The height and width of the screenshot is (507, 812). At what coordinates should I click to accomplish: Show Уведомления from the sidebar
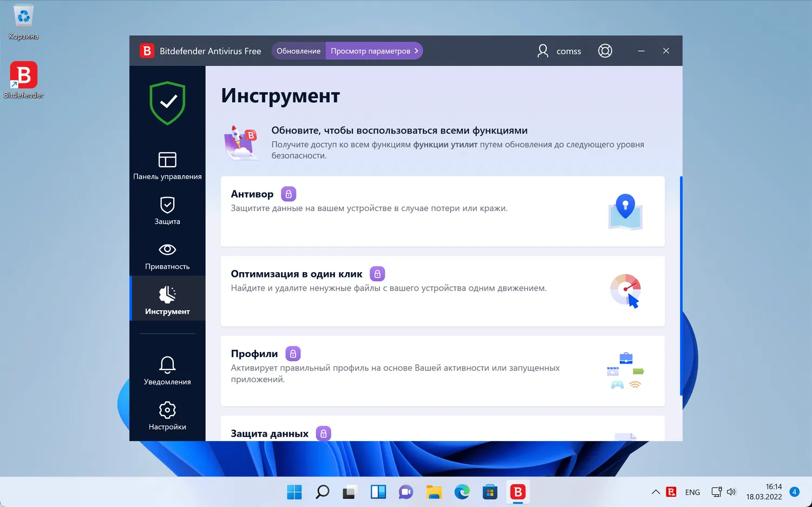coord(167,371)
